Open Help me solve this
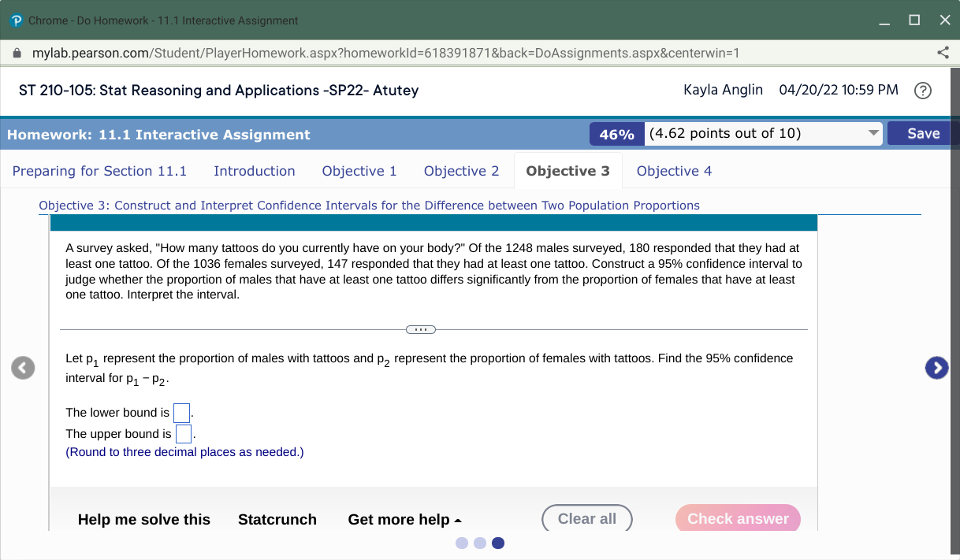960x560 pixels. point(143,520)
